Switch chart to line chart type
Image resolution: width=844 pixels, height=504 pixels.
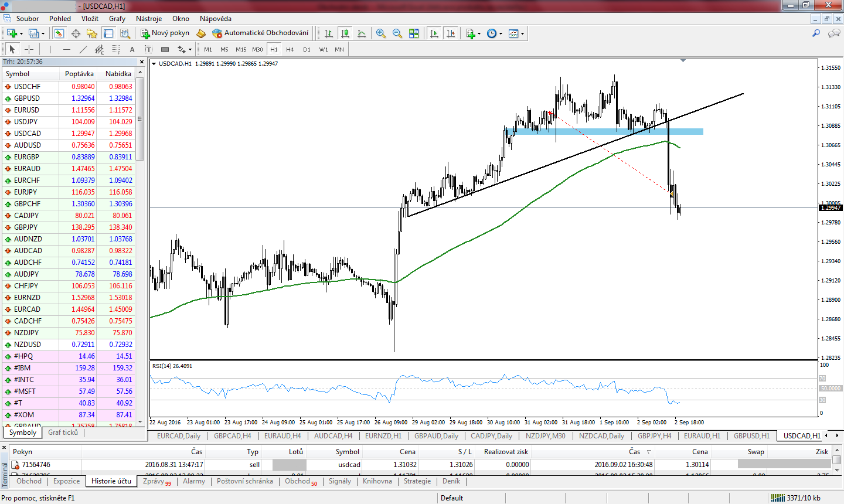(x=362, y=33)
